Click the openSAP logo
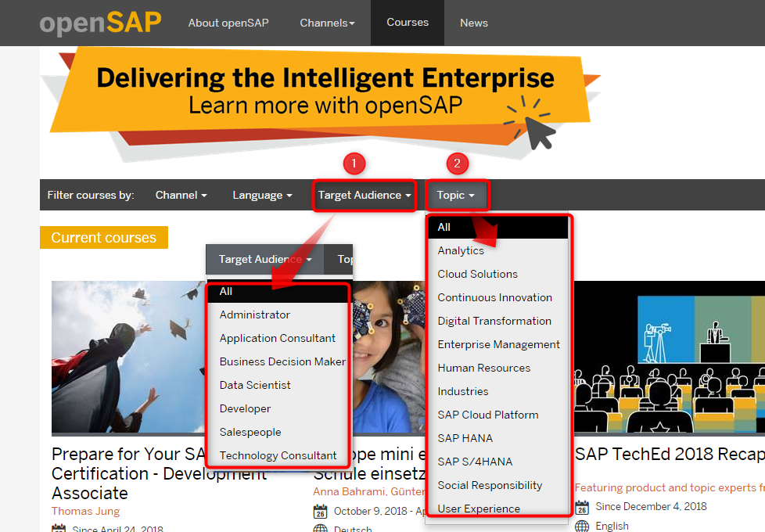The image size is (765, 532). point(100,23)
